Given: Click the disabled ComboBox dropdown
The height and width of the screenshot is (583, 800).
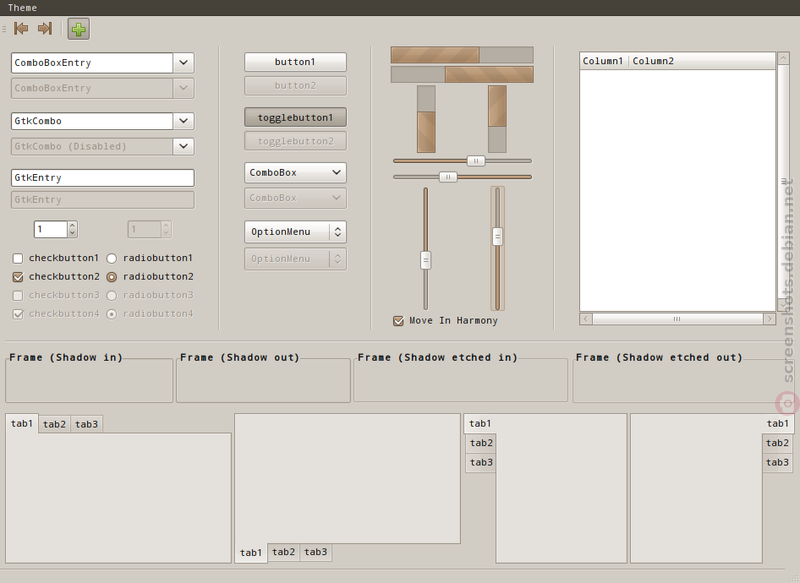Looking at the screenshot, I should click(x=295, y=198).
